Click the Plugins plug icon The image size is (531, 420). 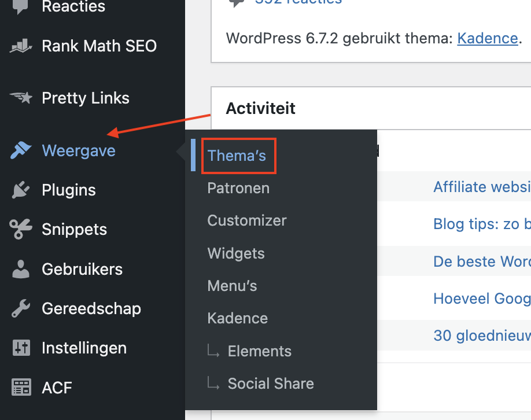[x=21, y=190]
